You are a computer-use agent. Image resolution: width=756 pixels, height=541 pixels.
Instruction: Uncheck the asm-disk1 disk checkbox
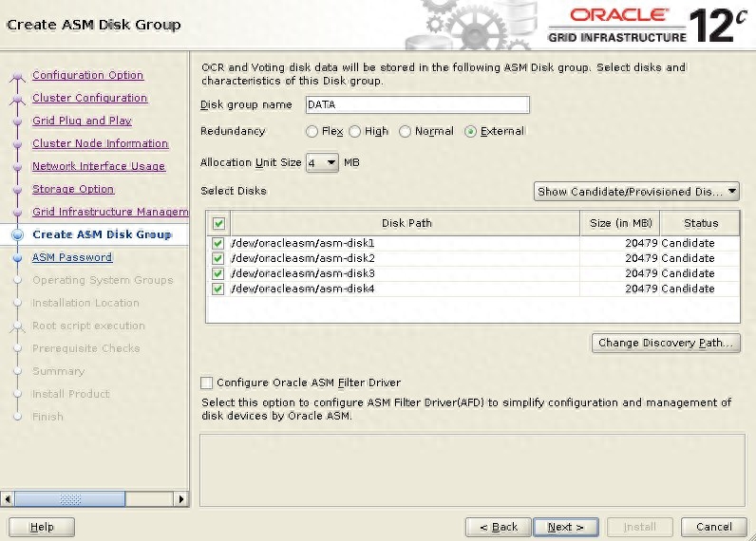tap(218, 244)
